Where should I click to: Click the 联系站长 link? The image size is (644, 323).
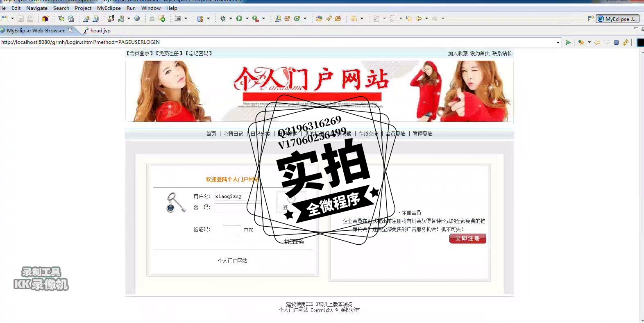point(502,53)
